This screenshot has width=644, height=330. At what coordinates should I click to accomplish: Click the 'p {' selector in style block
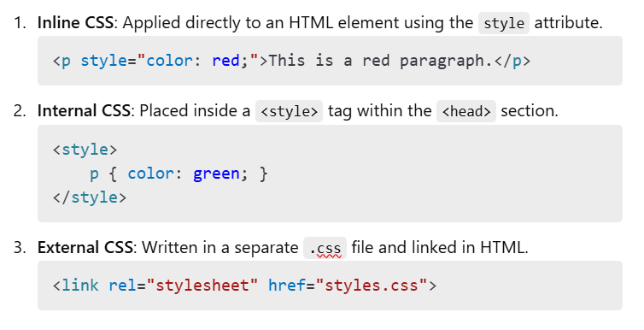tap(104, 174)
